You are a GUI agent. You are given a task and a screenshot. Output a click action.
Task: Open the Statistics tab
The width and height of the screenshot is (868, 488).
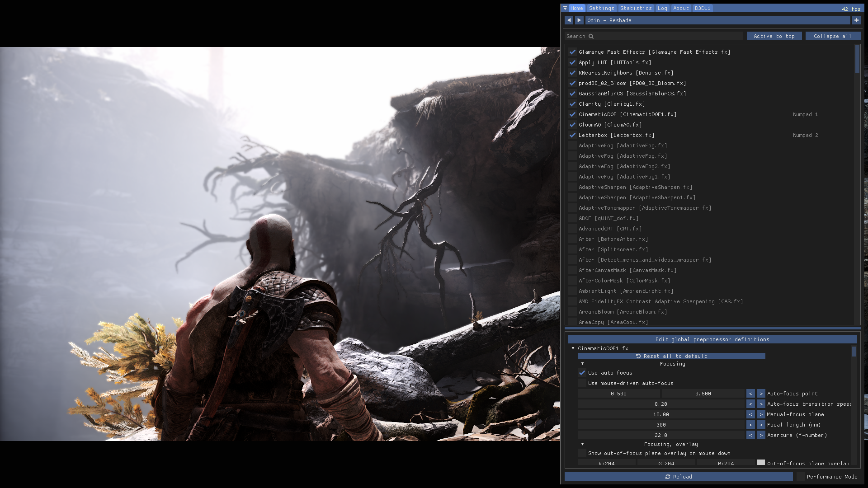[636, 8]
